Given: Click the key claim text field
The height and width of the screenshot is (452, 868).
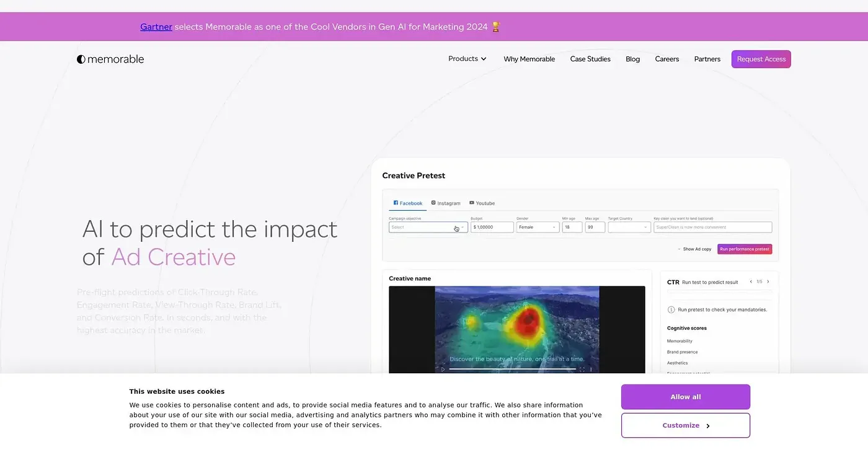Looking at the screenshot, I should pos(713,228).
